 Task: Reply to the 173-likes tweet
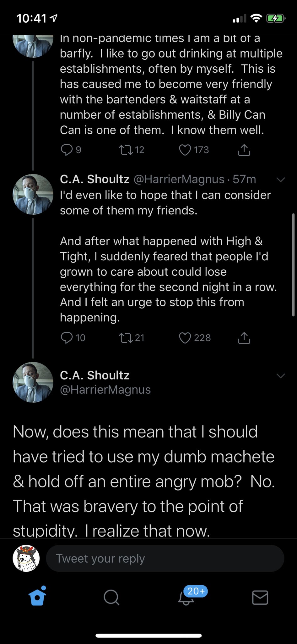67,150
